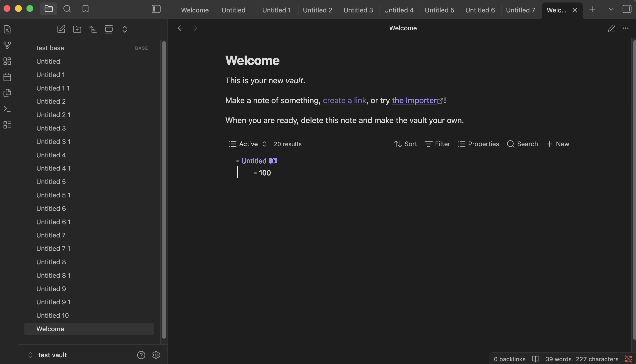The height and width of the screenshot is (364, 636).
Task: Open Untitled 7 1 in file list
Action: point(89,248)
